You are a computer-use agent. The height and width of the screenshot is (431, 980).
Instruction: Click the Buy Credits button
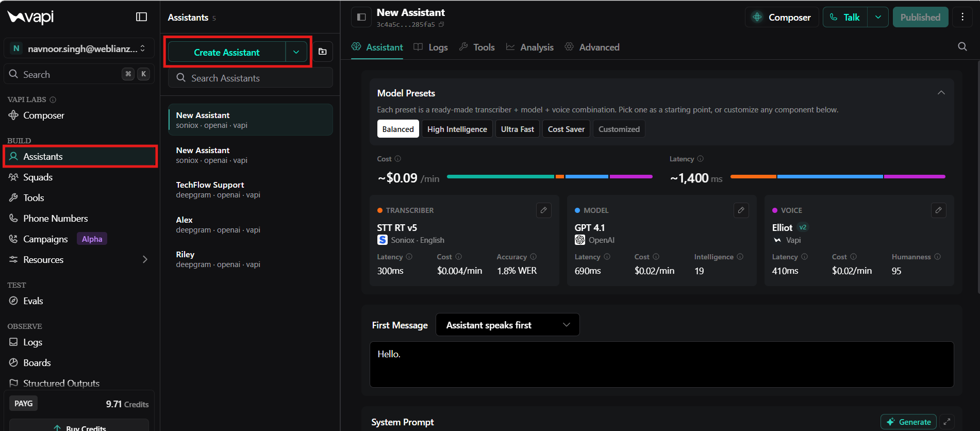pos(79,426)
